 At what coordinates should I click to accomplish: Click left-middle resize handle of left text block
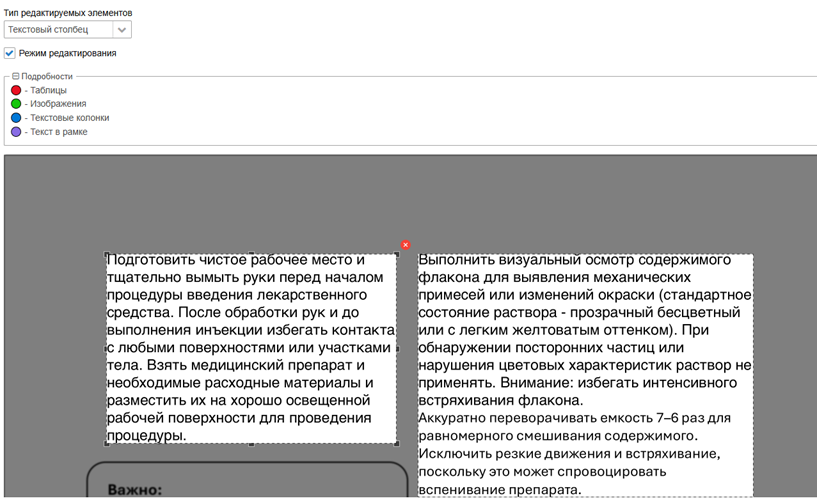click(107, 349)
